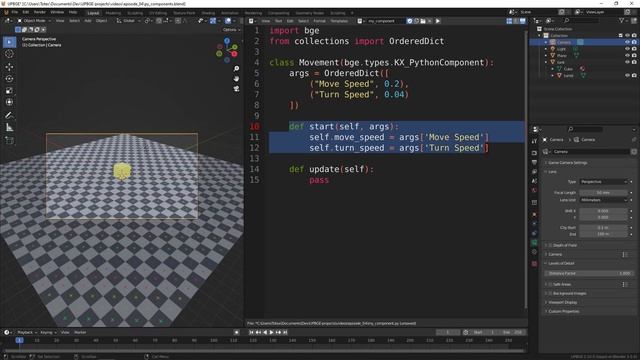Open the Window menu
640x360 pixels.
(57, 12)
